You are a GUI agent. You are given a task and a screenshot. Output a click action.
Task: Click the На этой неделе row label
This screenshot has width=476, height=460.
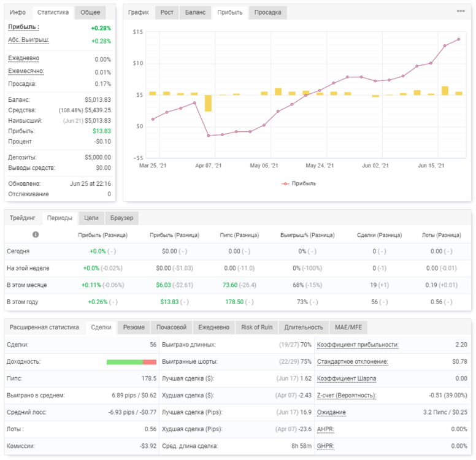(x=28, y=269)
